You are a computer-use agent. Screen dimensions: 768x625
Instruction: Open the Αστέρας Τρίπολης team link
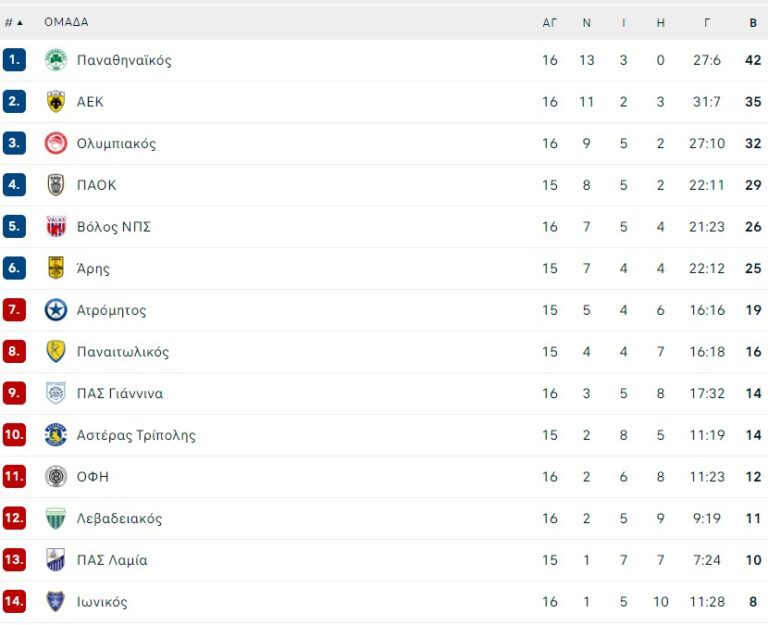click(x=136, y=435)
